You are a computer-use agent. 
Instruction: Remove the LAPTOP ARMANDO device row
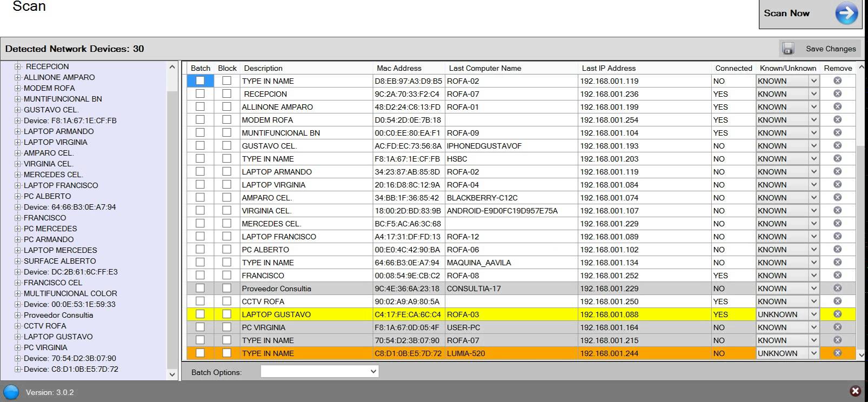pyautogui.click(x=837, y=172)
